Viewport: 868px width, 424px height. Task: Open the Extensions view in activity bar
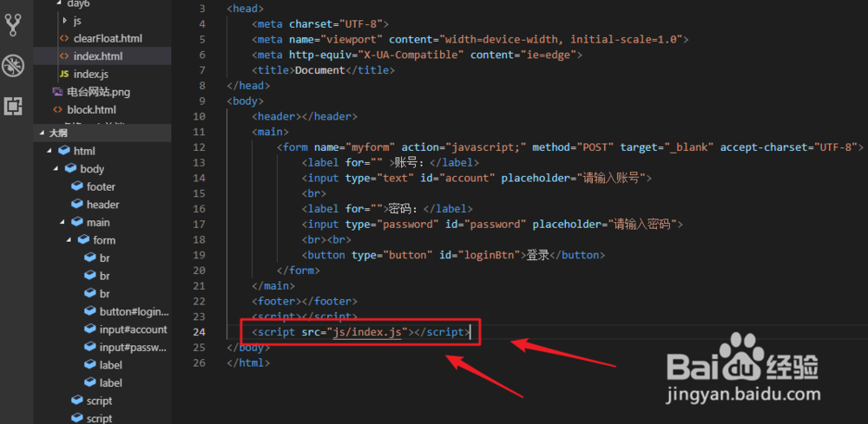click(x=13, y=105)
